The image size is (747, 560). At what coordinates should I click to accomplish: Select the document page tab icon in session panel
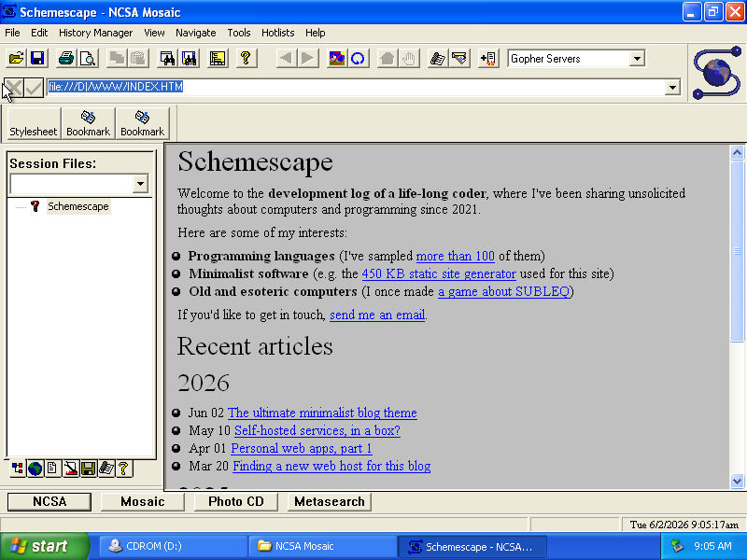52,469
